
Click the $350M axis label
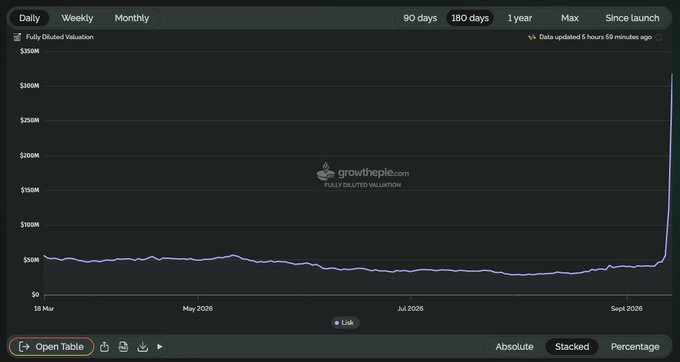(x=29, y=51)
